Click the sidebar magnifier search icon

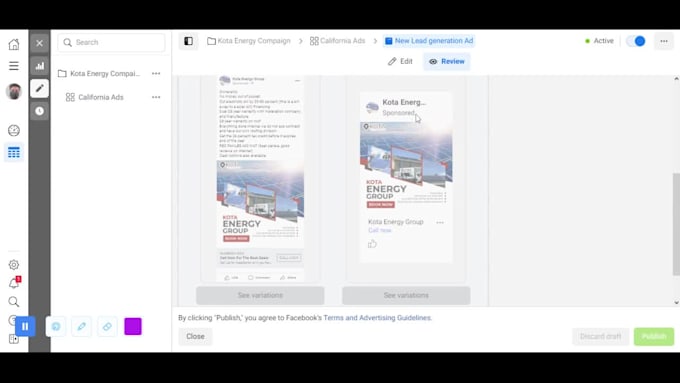(14, 301)
